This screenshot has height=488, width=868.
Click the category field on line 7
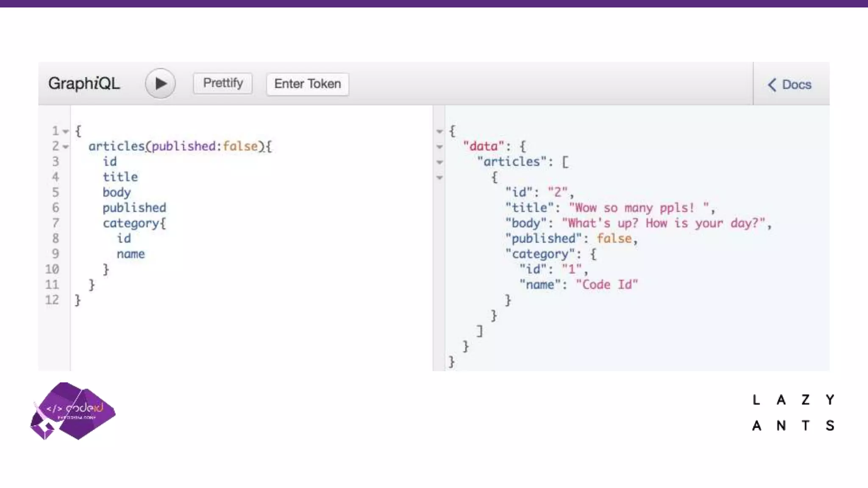point(131,223)
